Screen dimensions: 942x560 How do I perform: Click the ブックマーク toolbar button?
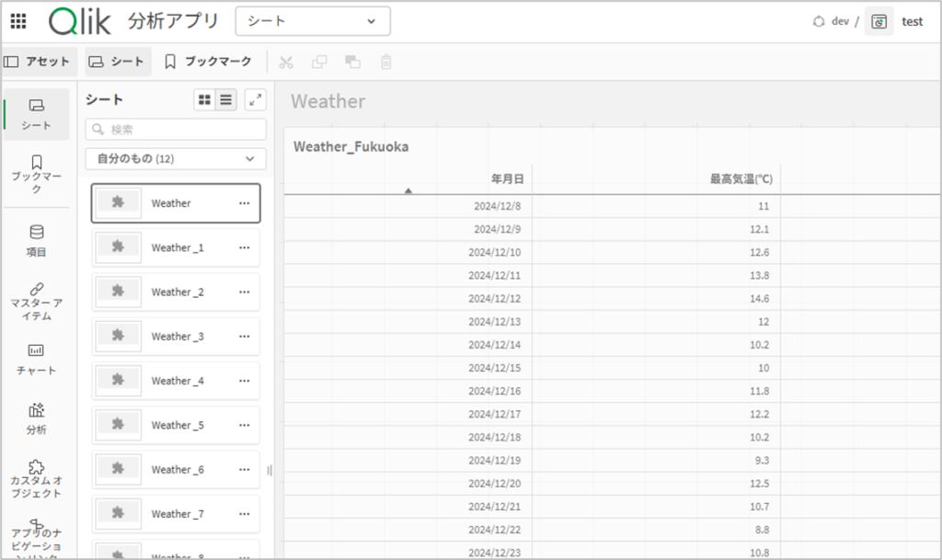208,62
